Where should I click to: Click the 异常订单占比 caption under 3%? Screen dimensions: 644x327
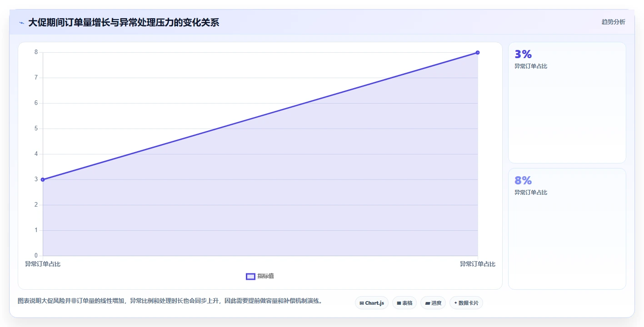[531, 66]
